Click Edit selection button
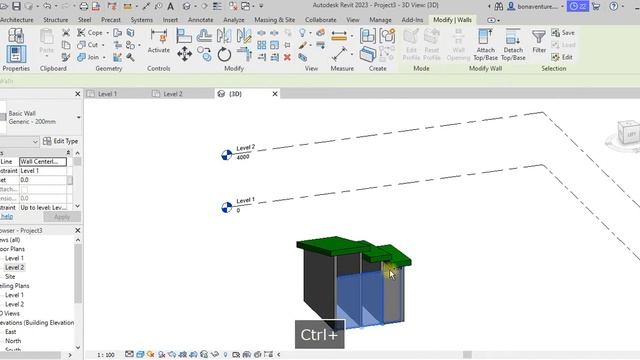 coord(562,57)
